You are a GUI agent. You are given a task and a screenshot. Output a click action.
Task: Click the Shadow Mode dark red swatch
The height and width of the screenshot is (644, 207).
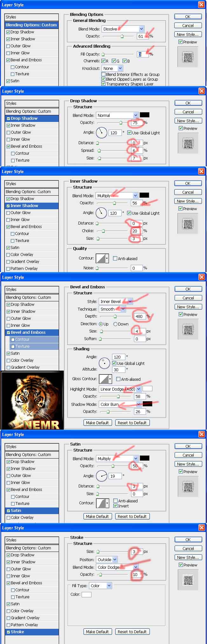pyautogui.click(x=147, y=404)
